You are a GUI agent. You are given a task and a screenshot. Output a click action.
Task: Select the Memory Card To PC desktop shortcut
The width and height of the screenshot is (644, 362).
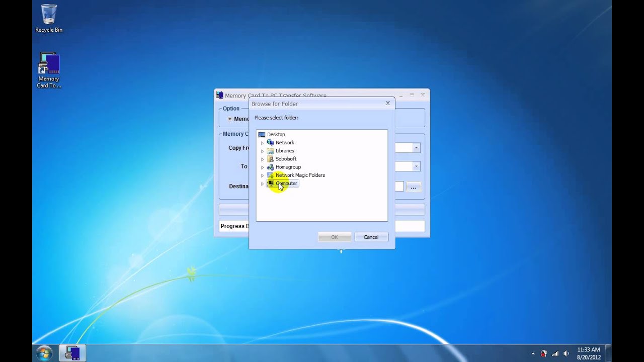point(49,70)
